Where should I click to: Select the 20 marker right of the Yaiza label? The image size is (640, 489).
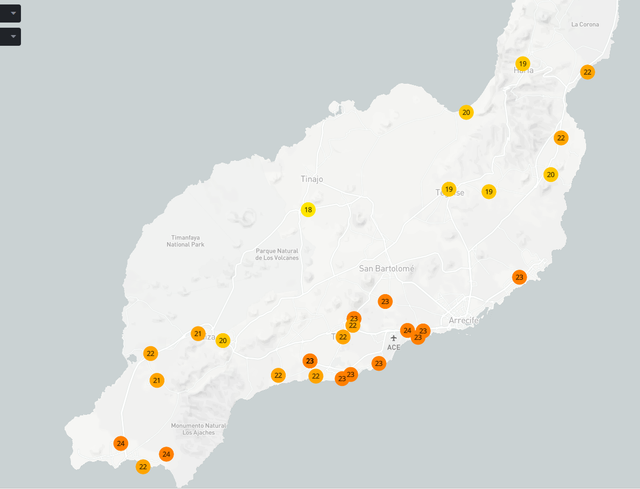pyautogui.click(x=222, y=340)
